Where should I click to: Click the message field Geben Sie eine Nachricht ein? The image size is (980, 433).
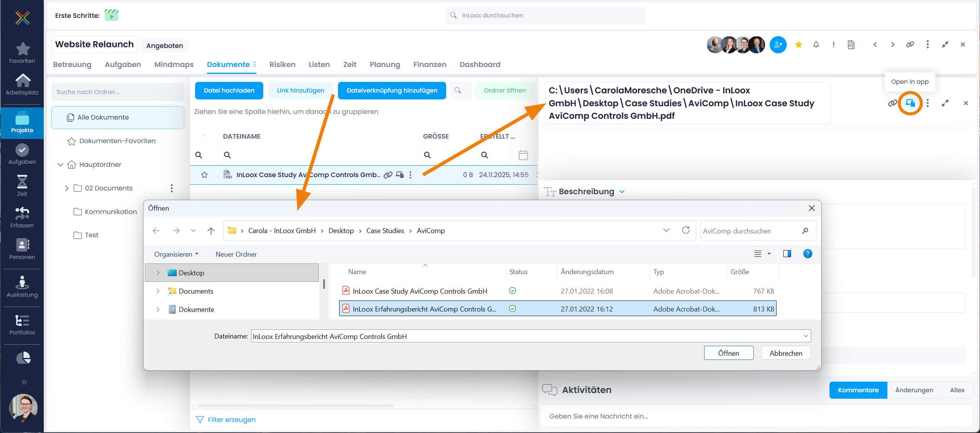pos(756,416)
